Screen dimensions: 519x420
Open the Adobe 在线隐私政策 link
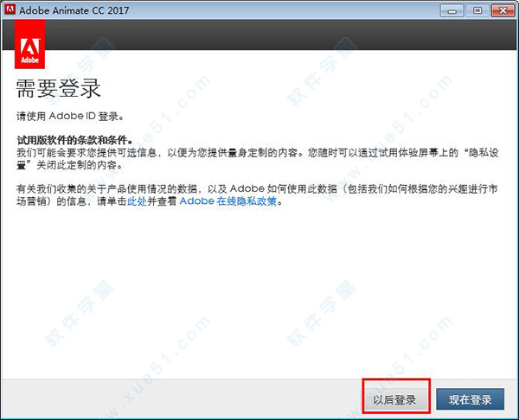tap(227, 200)
